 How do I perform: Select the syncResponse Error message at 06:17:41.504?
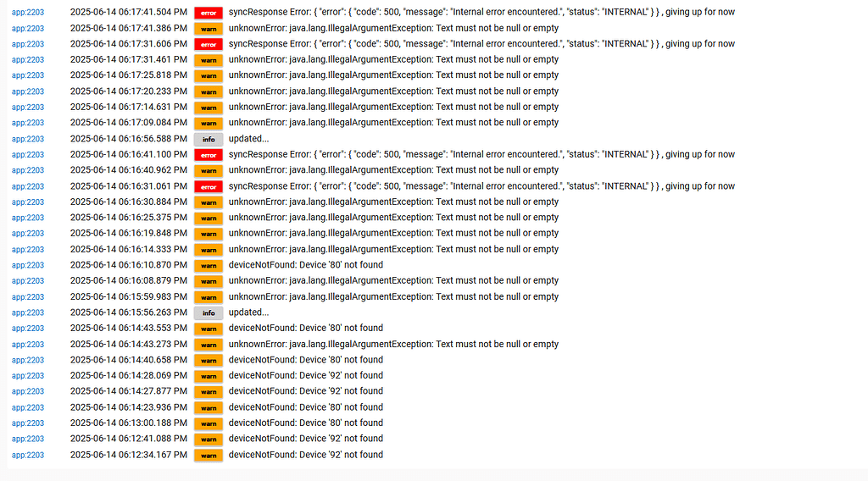coord(481,12)
